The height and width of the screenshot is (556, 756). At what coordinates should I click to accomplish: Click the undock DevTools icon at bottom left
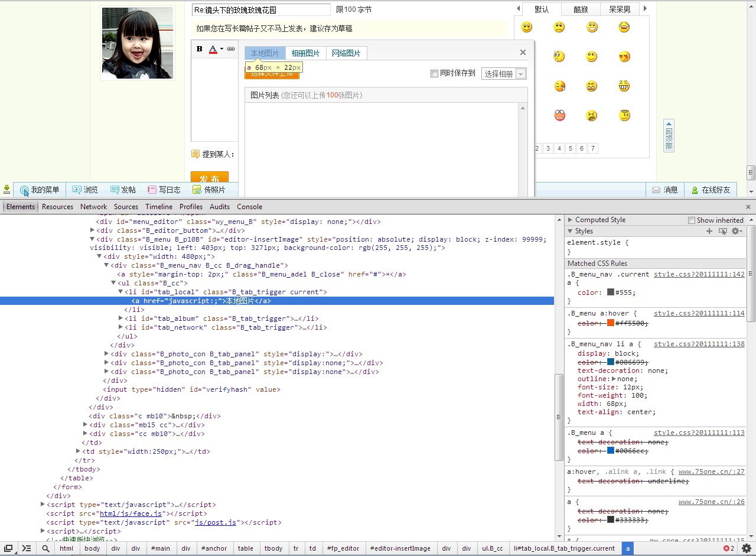click(9, 548)
